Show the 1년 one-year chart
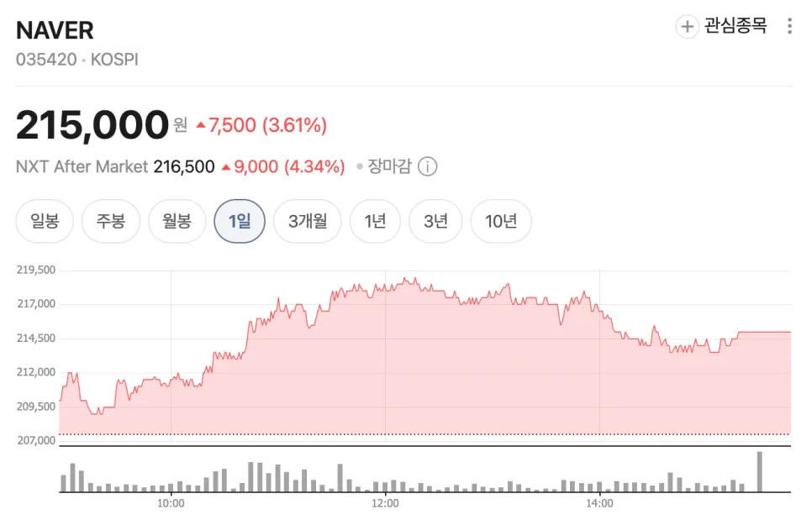The height and width of the screenshot is (520, 812). 375,221
